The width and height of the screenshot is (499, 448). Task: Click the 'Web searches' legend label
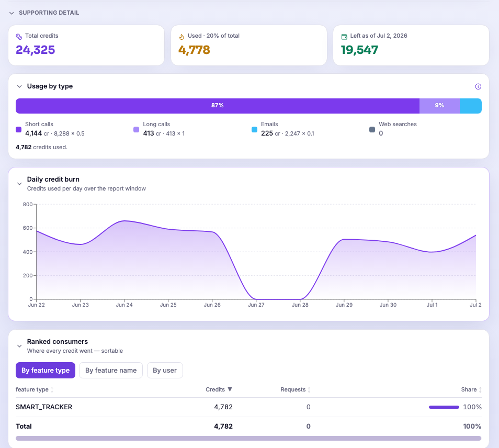[x=398, y=124]
